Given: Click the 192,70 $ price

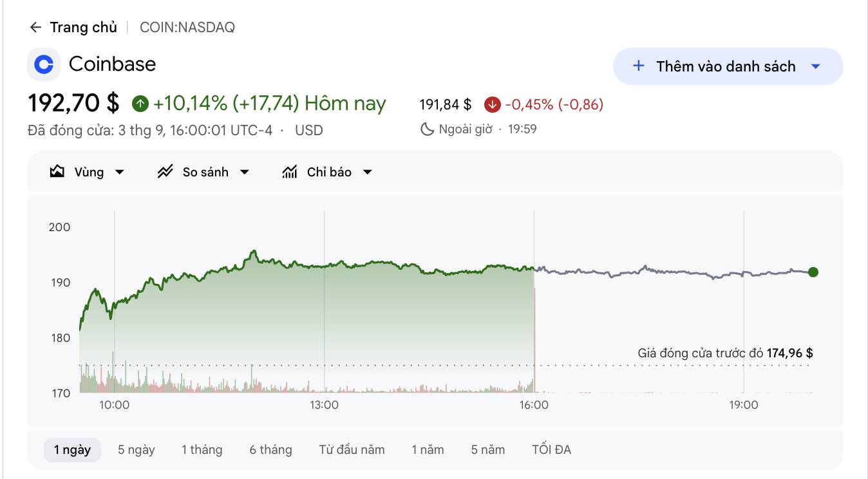Looking at the screenshot, I should point(73,103).
